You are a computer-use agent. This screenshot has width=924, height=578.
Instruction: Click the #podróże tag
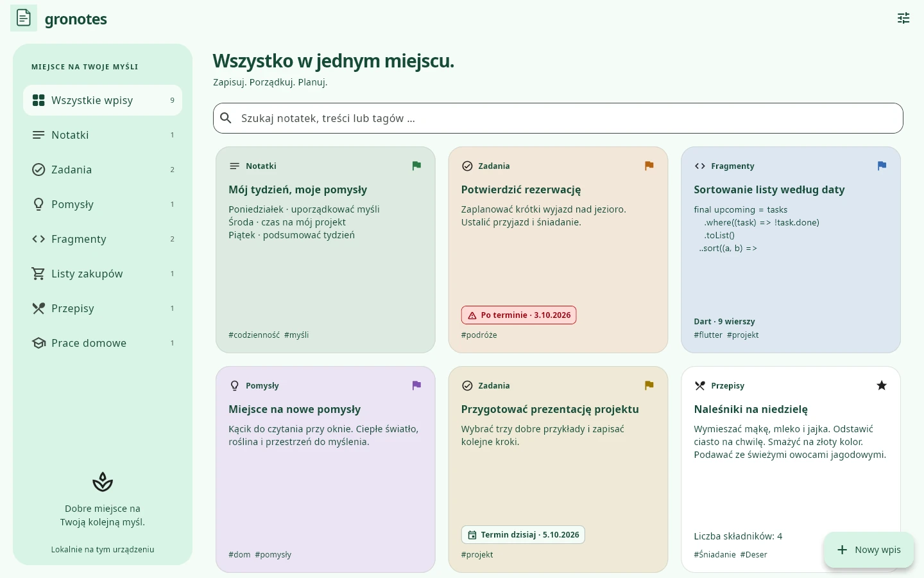[479, 335]
